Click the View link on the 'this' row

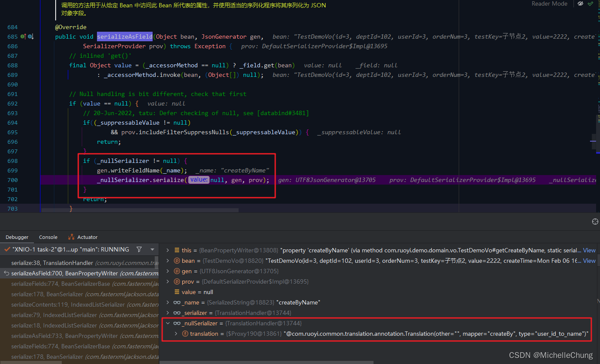[x=589, y=250]
